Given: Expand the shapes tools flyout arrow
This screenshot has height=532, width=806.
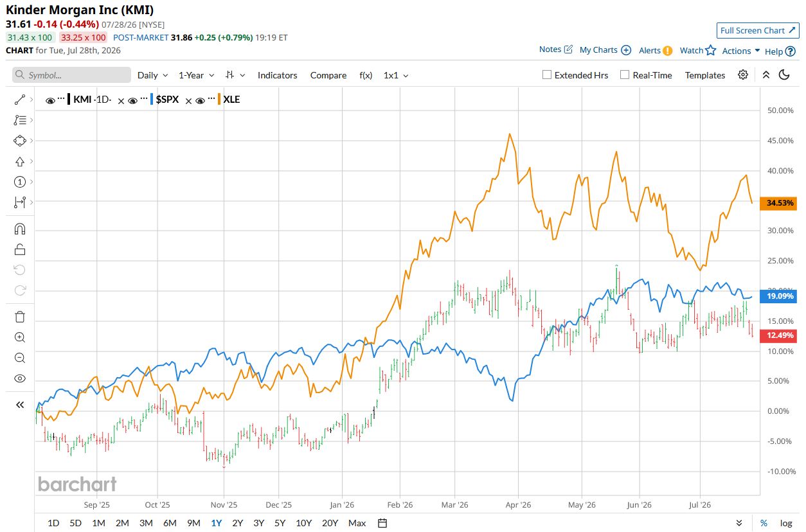Looking at the screenshot, I should click(31, 141).
